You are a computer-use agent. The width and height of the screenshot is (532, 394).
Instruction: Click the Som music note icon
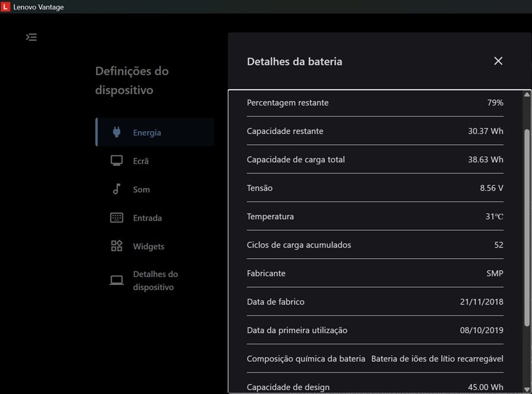116,189
